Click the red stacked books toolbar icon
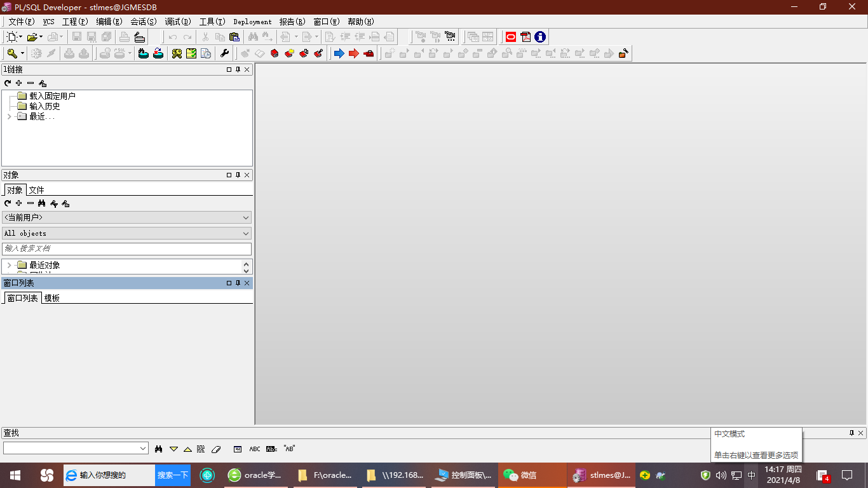Viewport: 868px width, 488px height. click(x=275, y=53)
